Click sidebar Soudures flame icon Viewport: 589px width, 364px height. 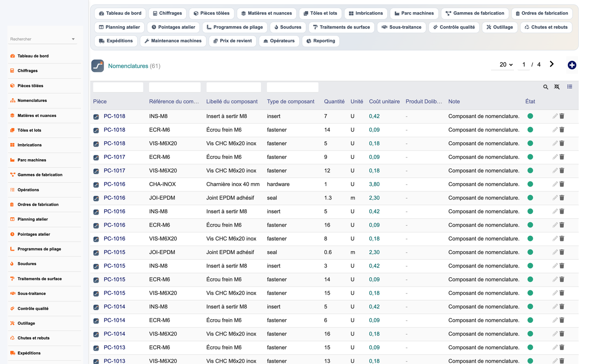[12, 264]
